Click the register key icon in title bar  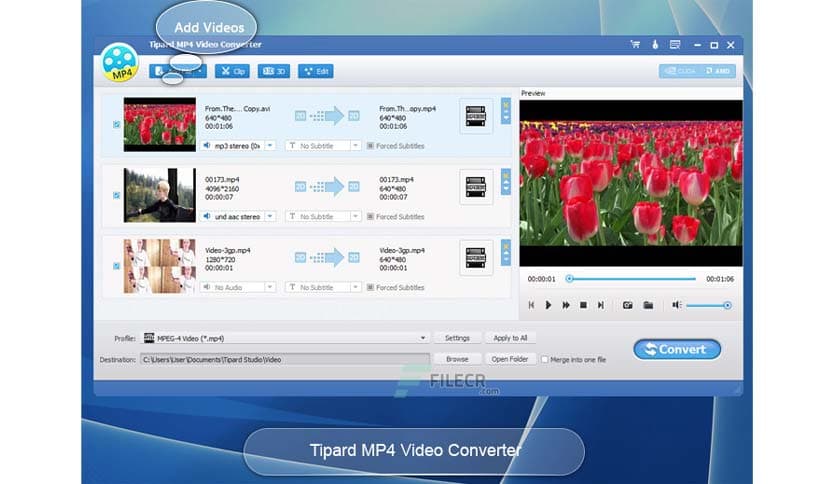pyautogui.click(x=655, y=45)
